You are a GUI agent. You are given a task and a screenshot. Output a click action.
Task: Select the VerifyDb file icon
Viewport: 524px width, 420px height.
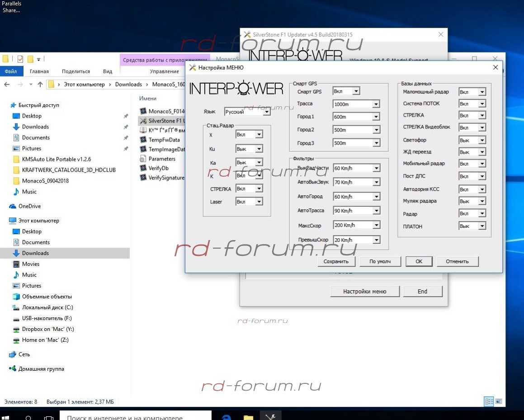click(143, 168)
